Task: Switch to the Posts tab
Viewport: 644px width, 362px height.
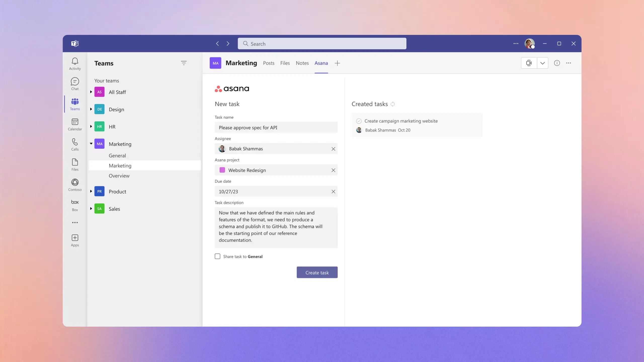Action: coord(268,63)
